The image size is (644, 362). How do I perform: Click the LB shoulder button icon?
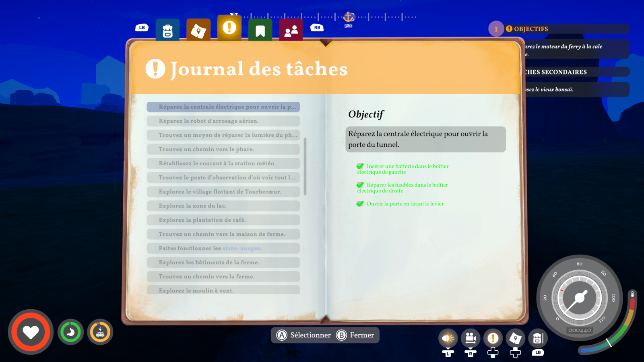click(142, 27)
